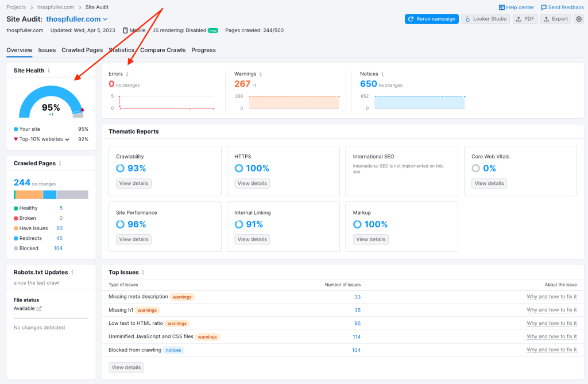Click the crawled pages total 244

[x=22, y=183]
